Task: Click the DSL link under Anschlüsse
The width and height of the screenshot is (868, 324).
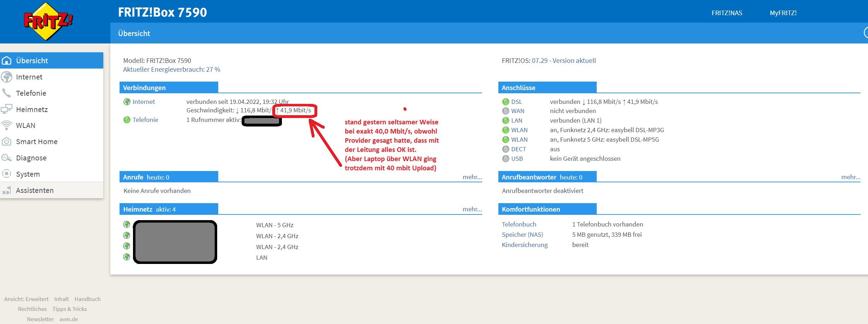Action: click(x=516, y=102)
